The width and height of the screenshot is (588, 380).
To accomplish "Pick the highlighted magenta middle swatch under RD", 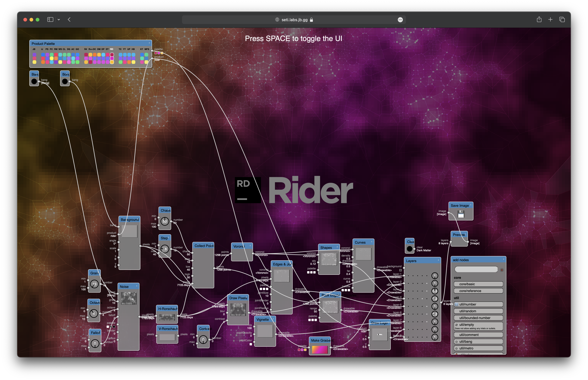I will (112, 58).
